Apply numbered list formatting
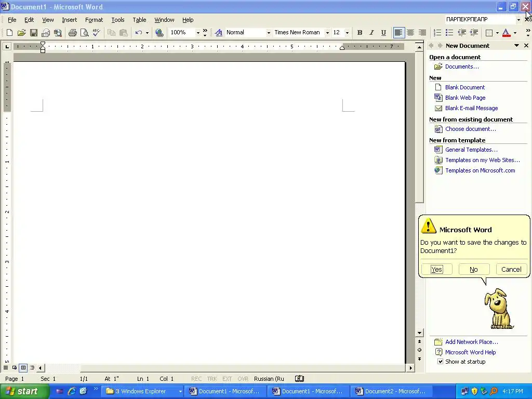 [437, 33]
